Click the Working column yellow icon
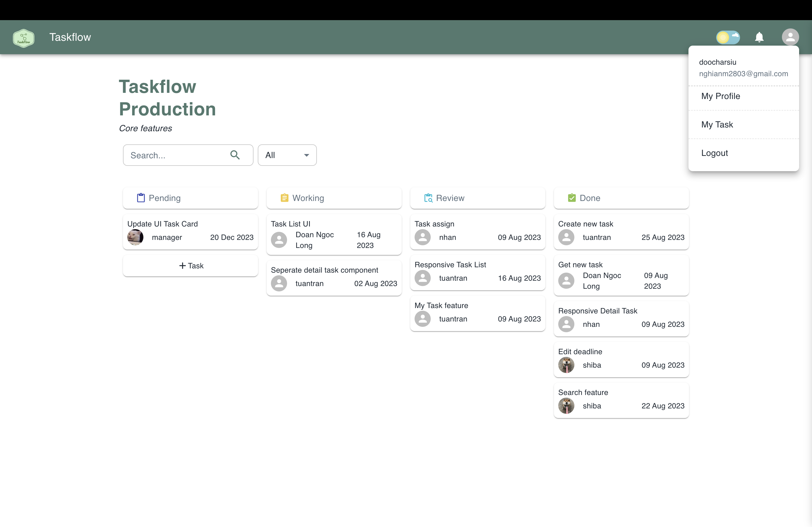This screenshot has width=812, height=527. 284,198
